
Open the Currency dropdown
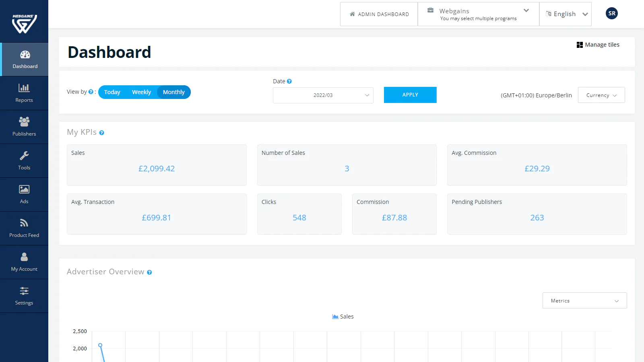click(x=601, y=95)
